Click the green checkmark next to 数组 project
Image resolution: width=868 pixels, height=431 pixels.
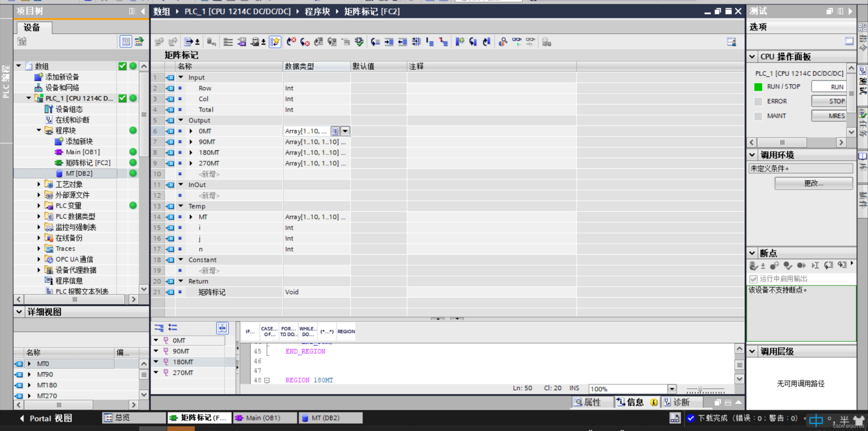click(x=123, y=66)
